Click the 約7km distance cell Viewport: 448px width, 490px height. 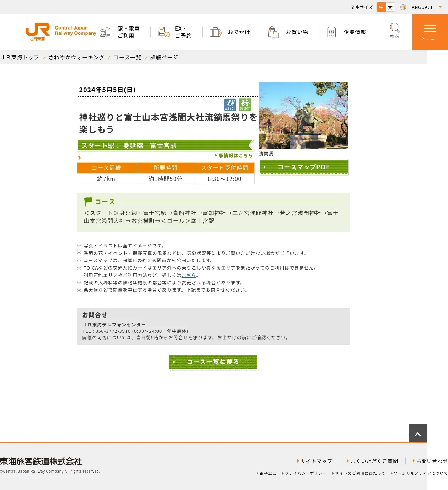pyautogui.click(x=106, y=179)
